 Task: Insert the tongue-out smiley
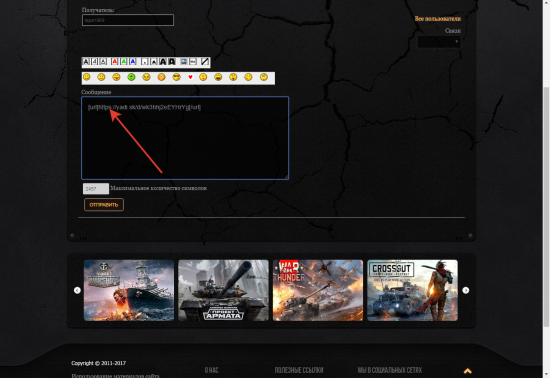116,77
